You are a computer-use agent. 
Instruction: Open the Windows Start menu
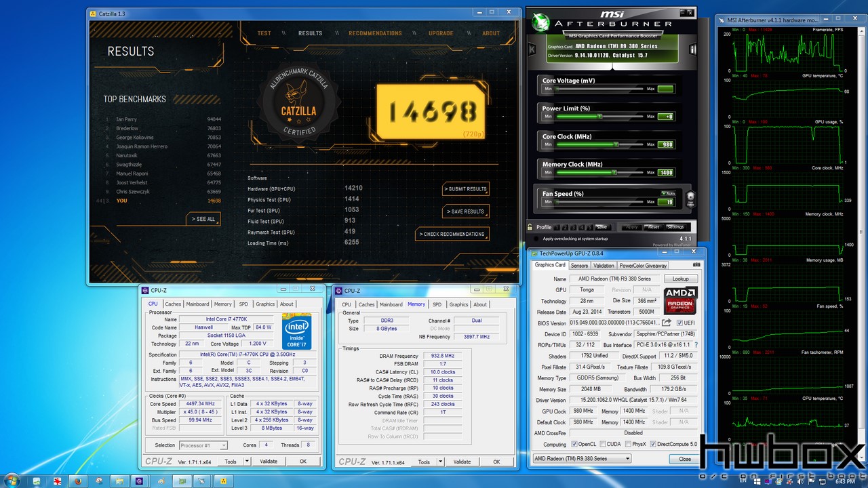[x=13, y=480]
